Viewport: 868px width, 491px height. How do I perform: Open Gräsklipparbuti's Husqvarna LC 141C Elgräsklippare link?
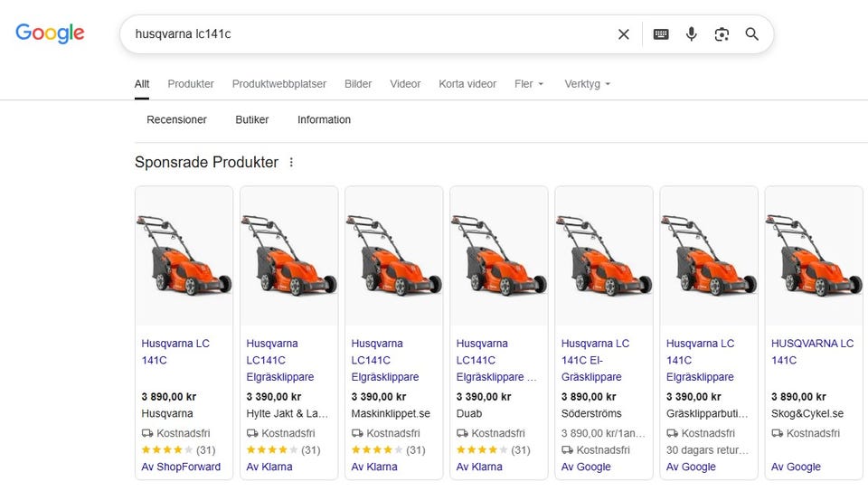point(700,360)
